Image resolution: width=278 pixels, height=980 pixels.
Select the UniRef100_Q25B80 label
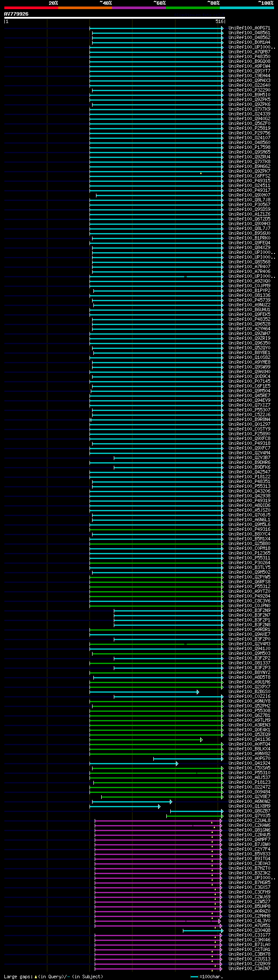click(249, 544)
